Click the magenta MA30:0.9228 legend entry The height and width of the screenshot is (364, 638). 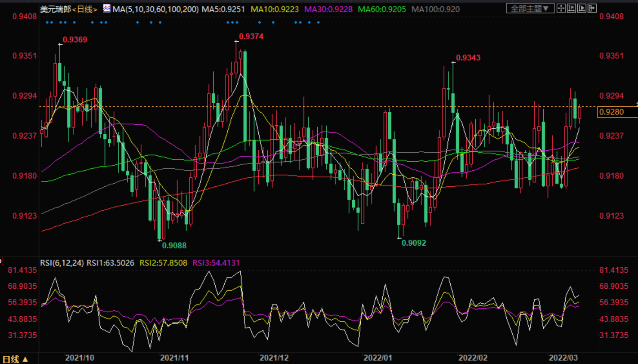(x=328, y=9)
